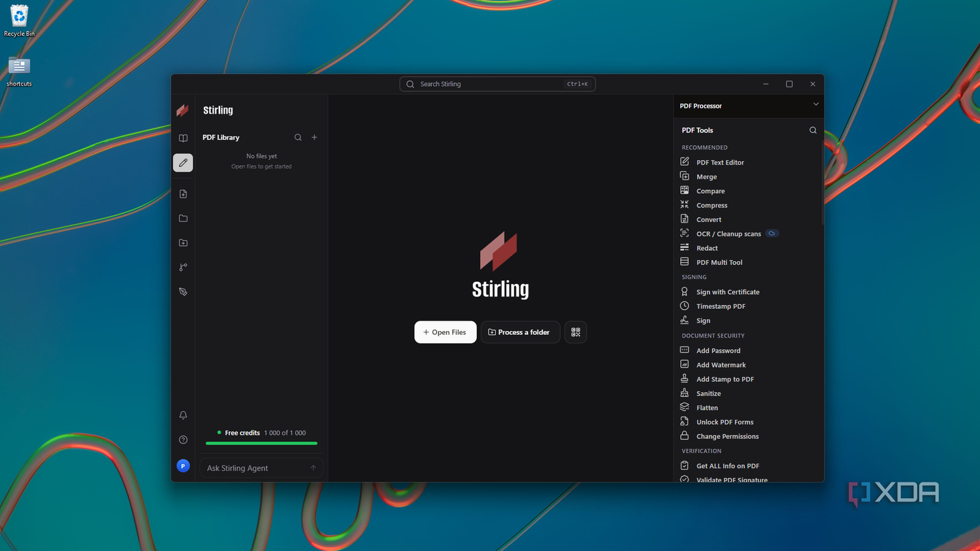Image resolution: width=980 pixels, height=551 pixels.
Task: Open notifications bell icon
Action: point(183,415)
